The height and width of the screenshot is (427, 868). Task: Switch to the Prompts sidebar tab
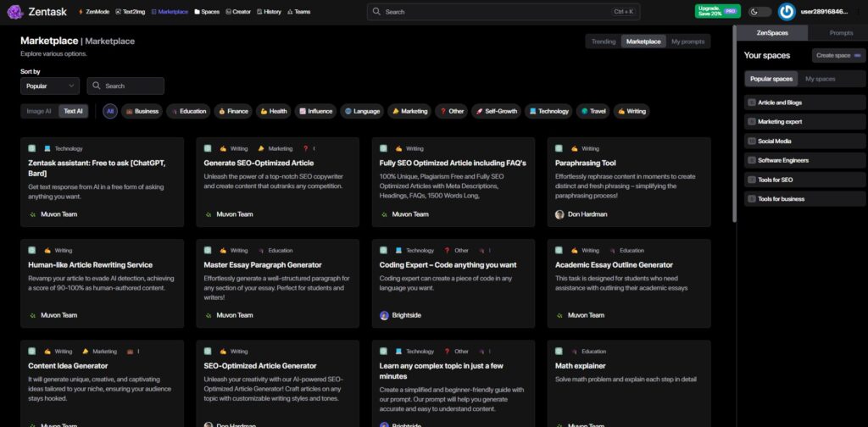(841, 33)
